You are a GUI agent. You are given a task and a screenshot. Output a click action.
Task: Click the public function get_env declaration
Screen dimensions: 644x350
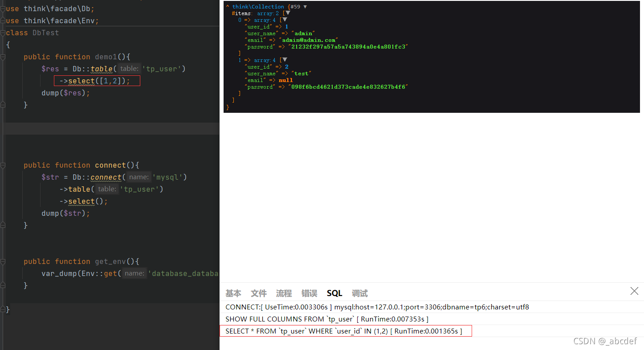point(82,262)
